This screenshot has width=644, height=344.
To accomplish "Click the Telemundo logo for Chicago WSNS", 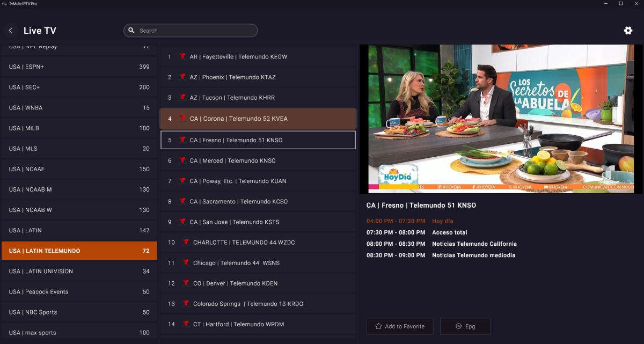I will (x=186, y=263).
